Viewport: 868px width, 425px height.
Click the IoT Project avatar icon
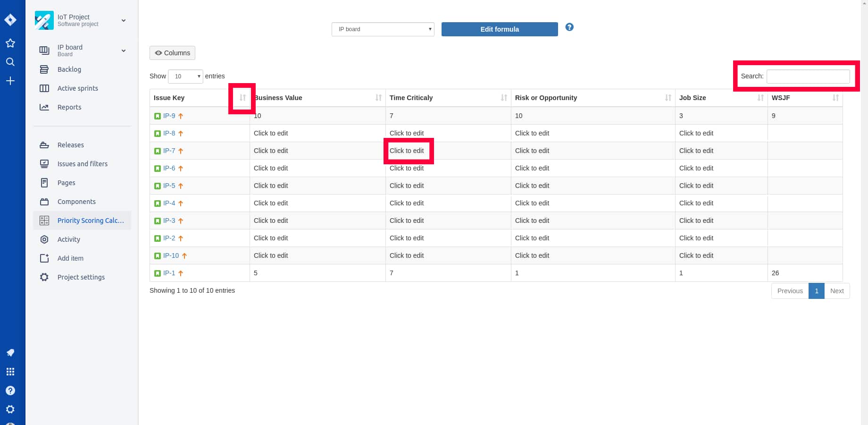pos(44,20)
